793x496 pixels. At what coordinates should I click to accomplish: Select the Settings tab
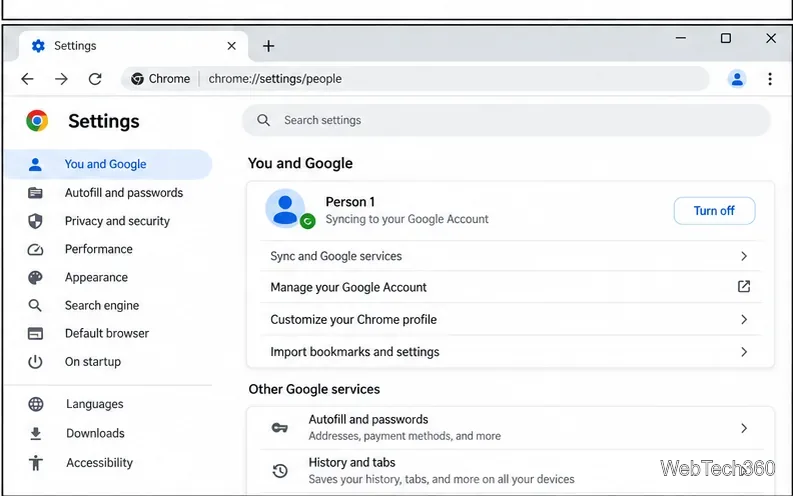134,46
